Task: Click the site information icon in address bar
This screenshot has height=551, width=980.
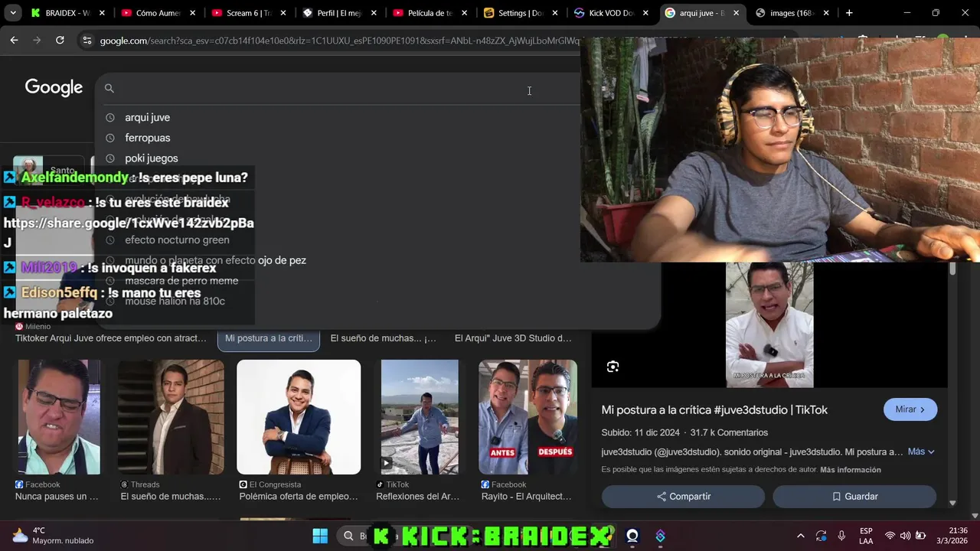Action: (x=87, y=41)
